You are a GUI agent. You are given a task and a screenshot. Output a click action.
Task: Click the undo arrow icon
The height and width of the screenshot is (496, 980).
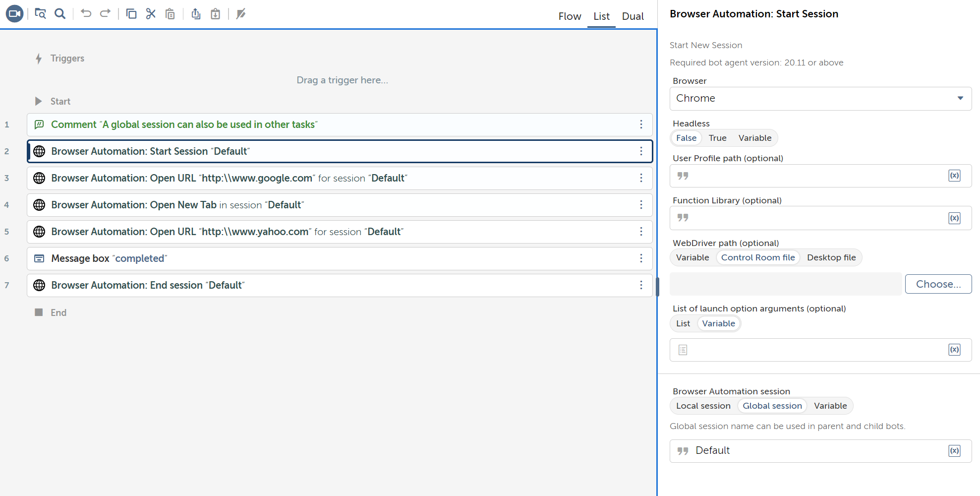[x=86, y=13]
